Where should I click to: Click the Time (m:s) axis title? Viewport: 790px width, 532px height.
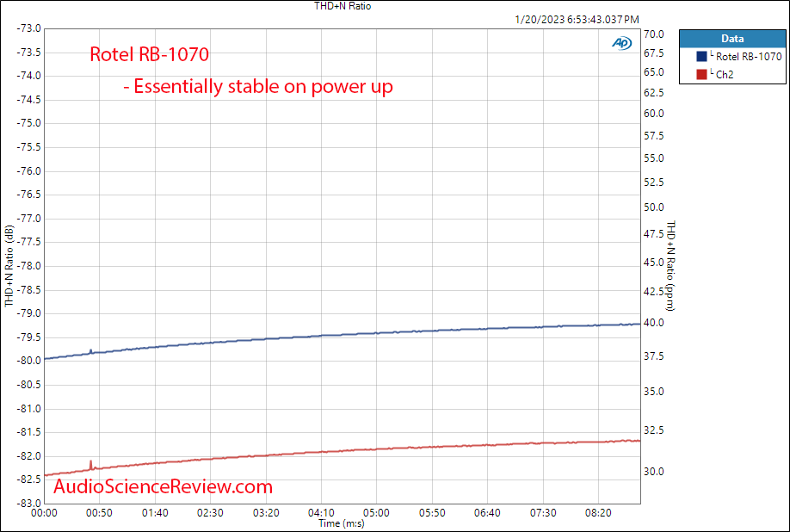tap(341, 523)
